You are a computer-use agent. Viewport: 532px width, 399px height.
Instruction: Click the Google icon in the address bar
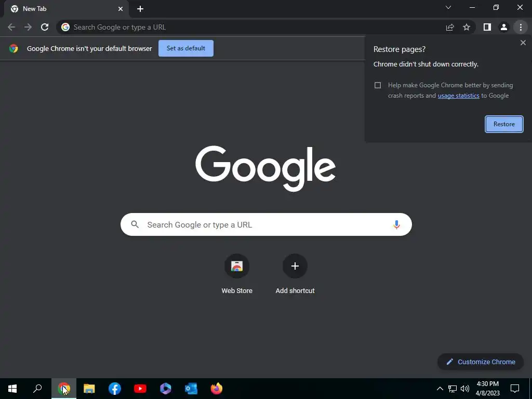tap(65, 27)
